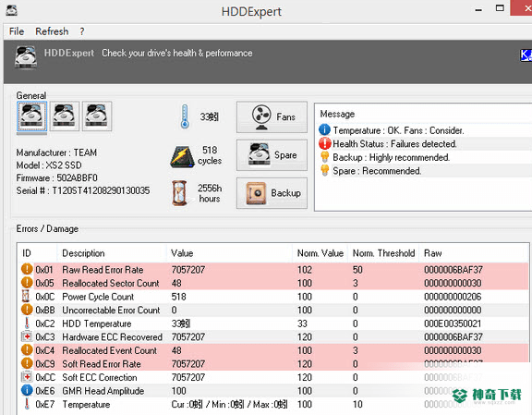Click thermometer icon on 0xC2 row

coord(27,323)
